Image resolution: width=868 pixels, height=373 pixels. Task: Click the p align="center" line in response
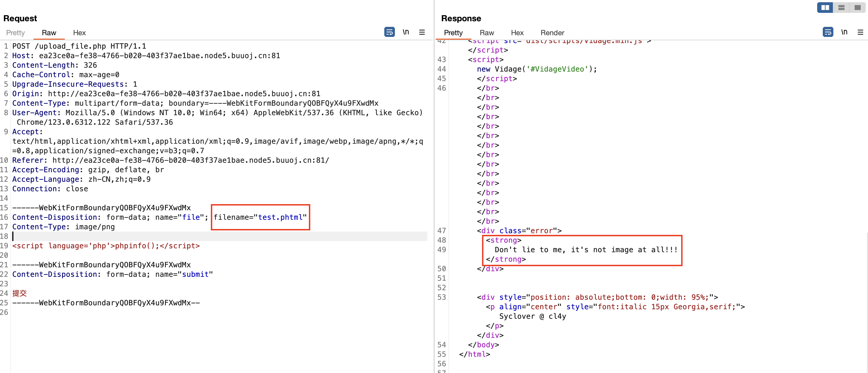pyautogui.click(x=615, y=307)
